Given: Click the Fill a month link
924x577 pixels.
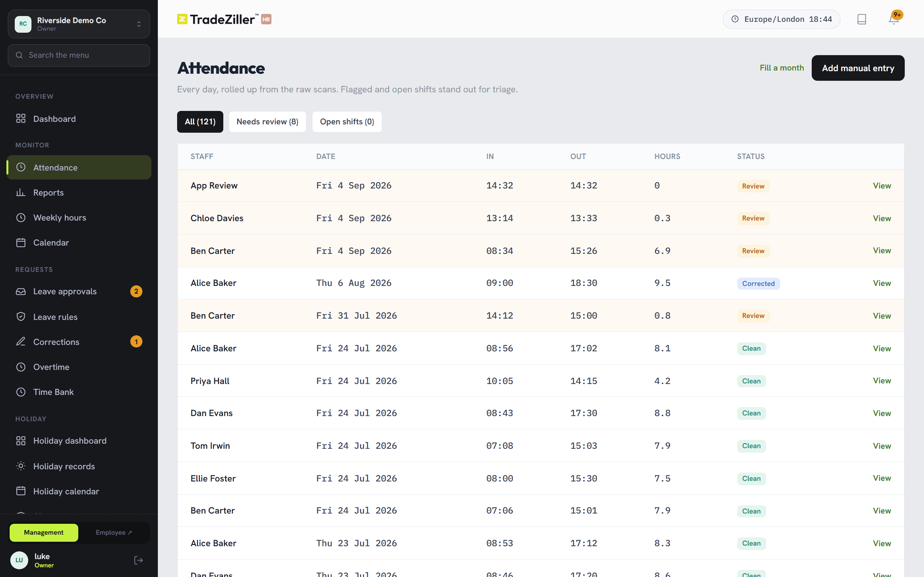Looking at the screenshot, I should (782, 68).
